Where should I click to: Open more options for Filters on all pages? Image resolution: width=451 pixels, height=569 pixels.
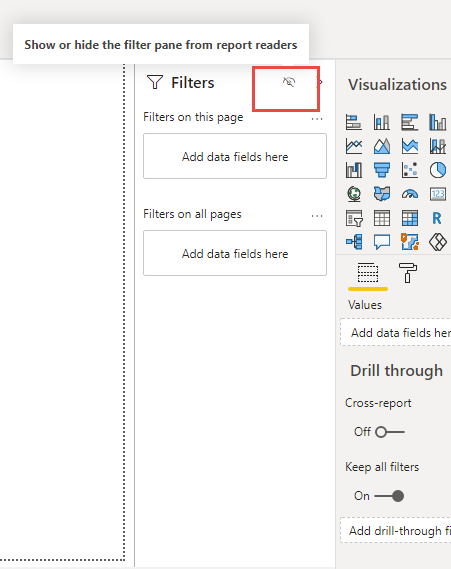click(317, 216)
